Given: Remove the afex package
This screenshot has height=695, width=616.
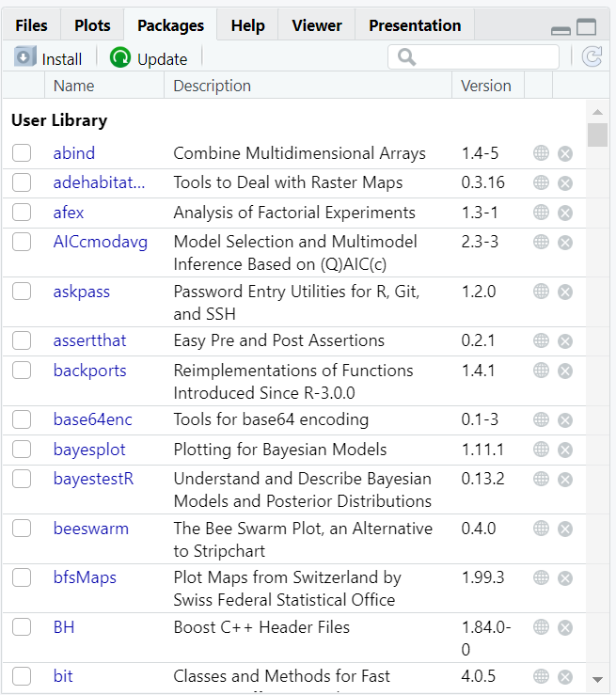Looking at the screenshot, I should pos(565,213).
